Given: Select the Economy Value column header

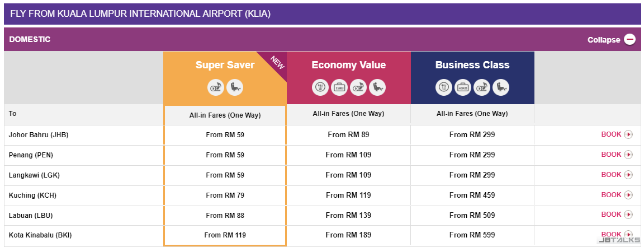Looking at the screenshot, I should click(348, 65).
